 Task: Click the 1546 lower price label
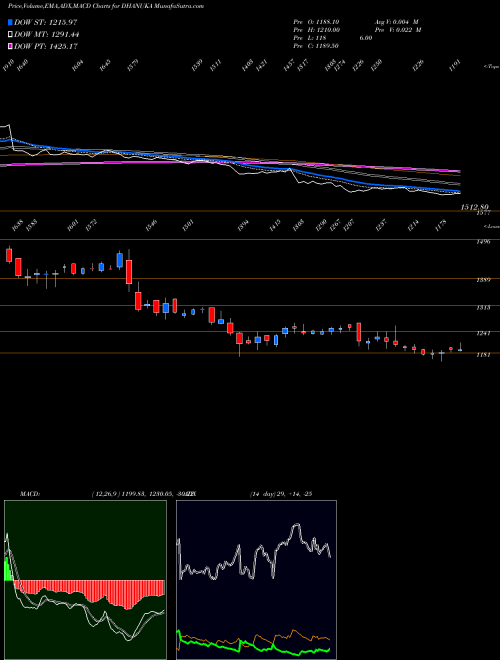tap(152, 225)
